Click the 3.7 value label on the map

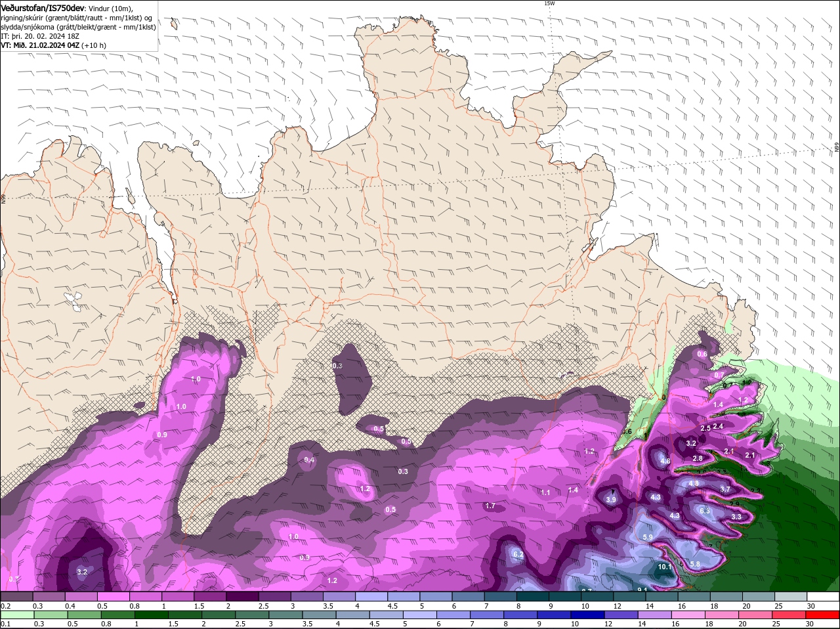coord(725,489)
